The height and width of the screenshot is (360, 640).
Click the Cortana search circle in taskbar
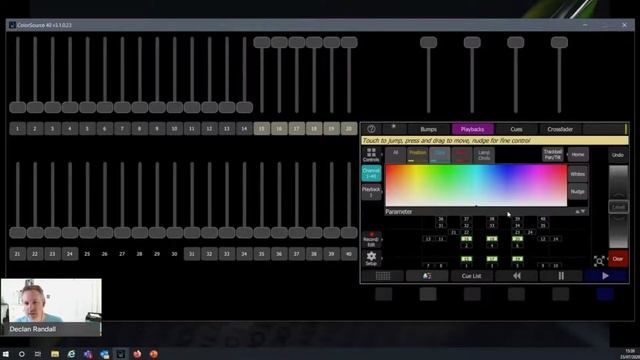[22, 354]
